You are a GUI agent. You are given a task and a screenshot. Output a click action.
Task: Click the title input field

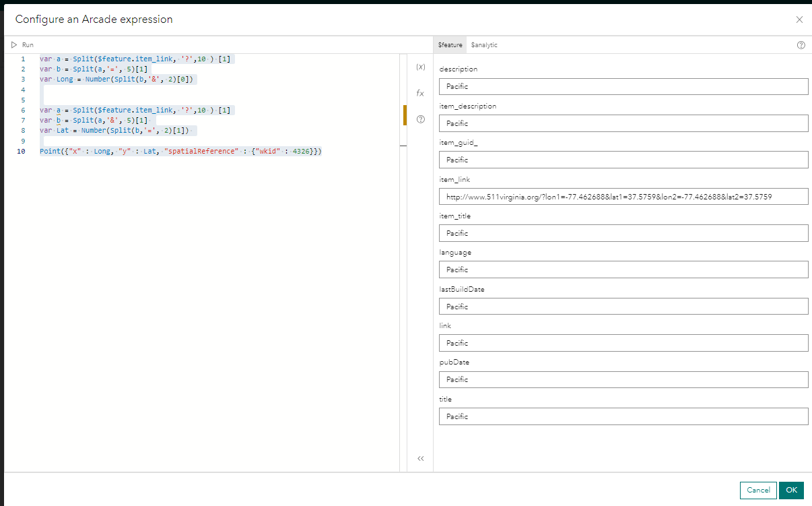coord(623,416)
